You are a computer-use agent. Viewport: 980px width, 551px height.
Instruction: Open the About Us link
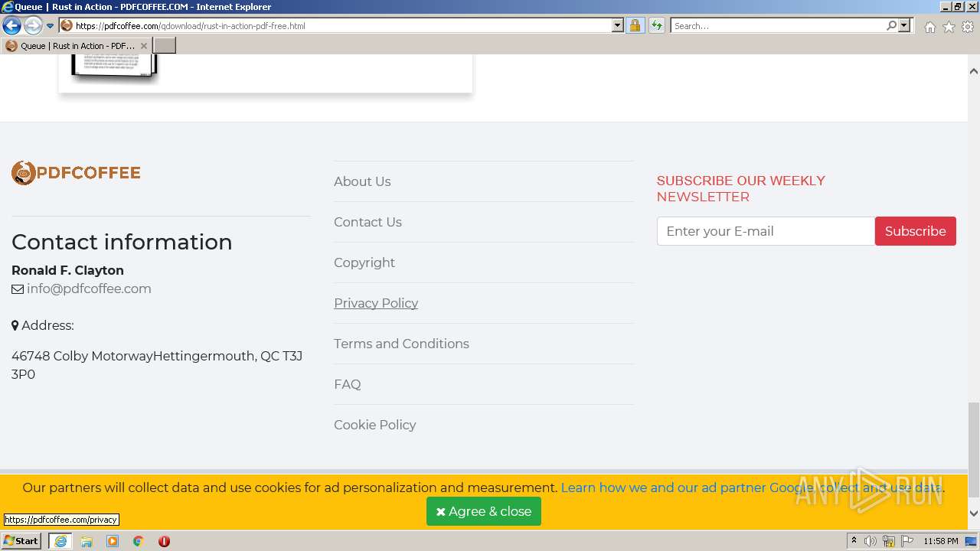click(x=362, y=181)
